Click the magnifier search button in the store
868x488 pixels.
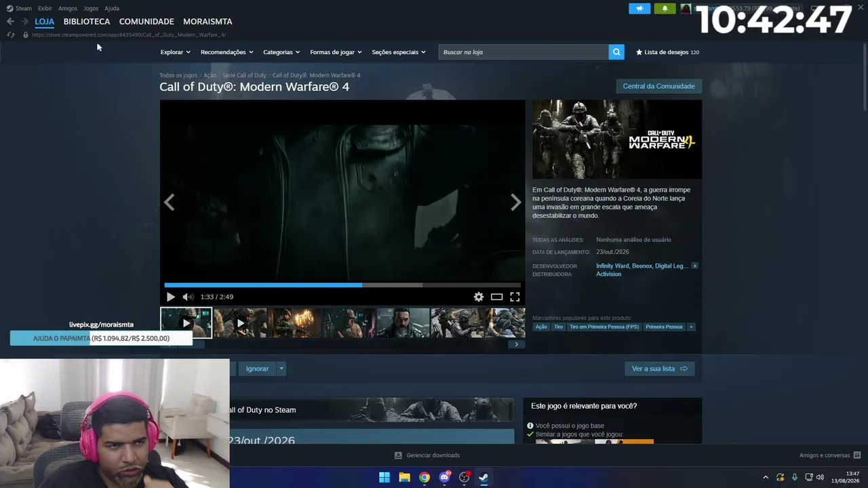click(x=616, y=52)
